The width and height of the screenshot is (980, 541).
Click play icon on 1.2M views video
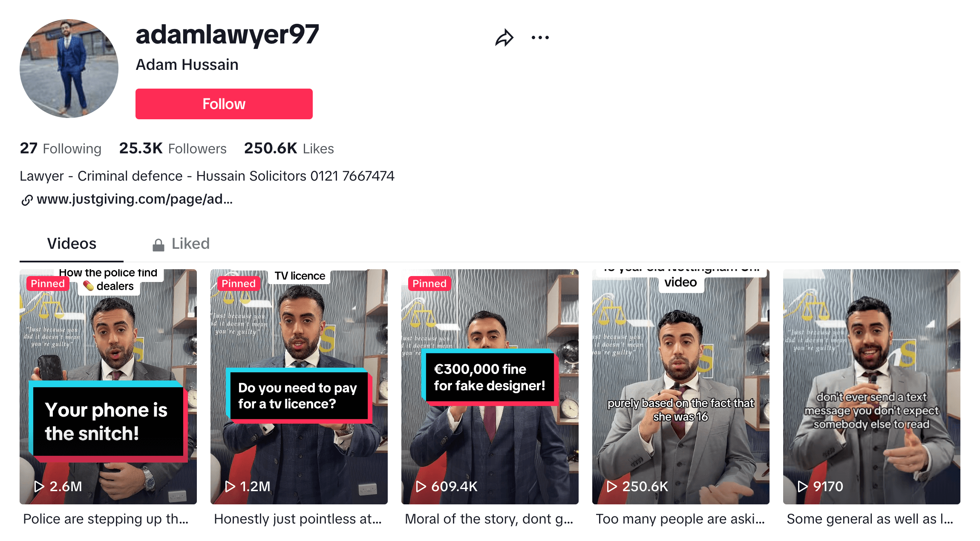point(230,486)
